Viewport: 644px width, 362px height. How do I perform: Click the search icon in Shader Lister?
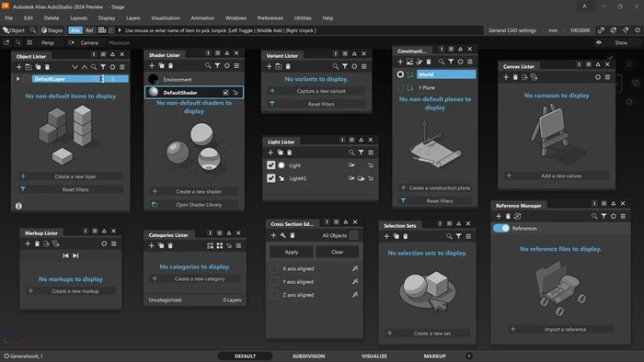click(x=208, y=65)
